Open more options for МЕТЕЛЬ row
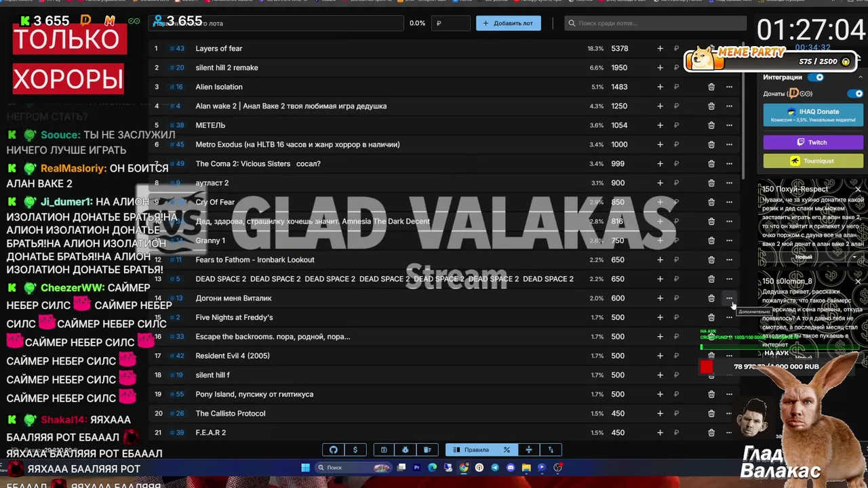 pyautogui.click(x=729, y=125)
